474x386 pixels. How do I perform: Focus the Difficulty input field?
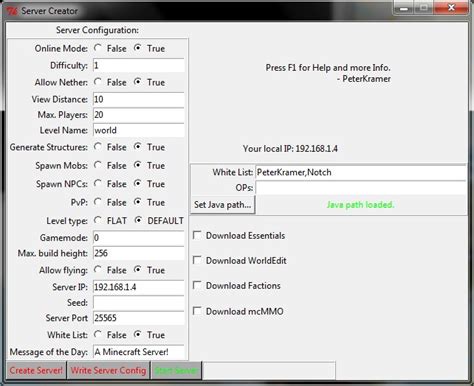tap(138, 65)
